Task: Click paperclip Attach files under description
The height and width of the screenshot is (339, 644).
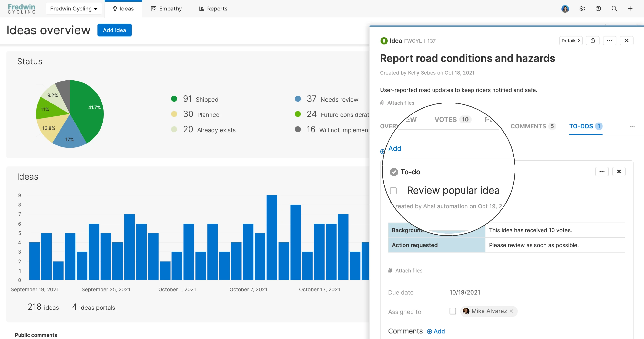Action: [398, 103]
